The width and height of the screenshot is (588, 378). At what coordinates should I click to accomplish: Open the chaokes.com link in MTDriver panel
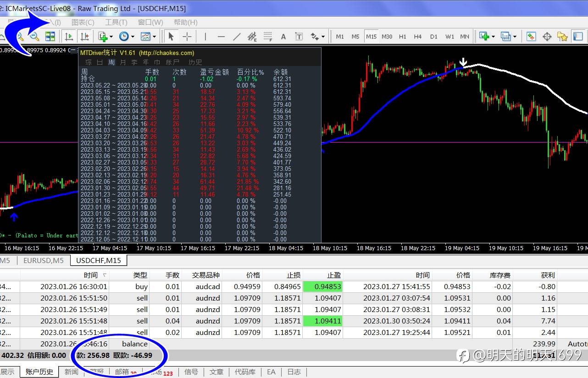pos(166,53)
